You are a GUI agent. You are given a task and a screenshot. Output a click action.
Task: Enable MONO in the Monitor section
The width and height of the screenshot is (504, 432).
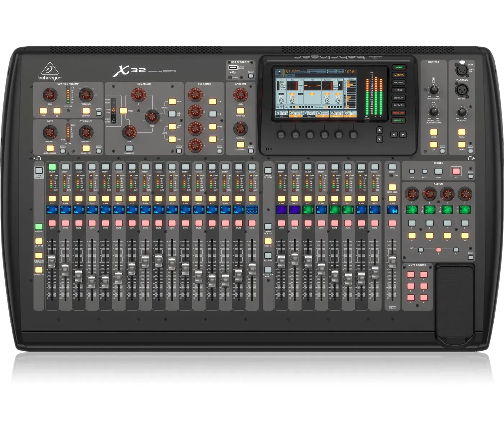[433, 132]
